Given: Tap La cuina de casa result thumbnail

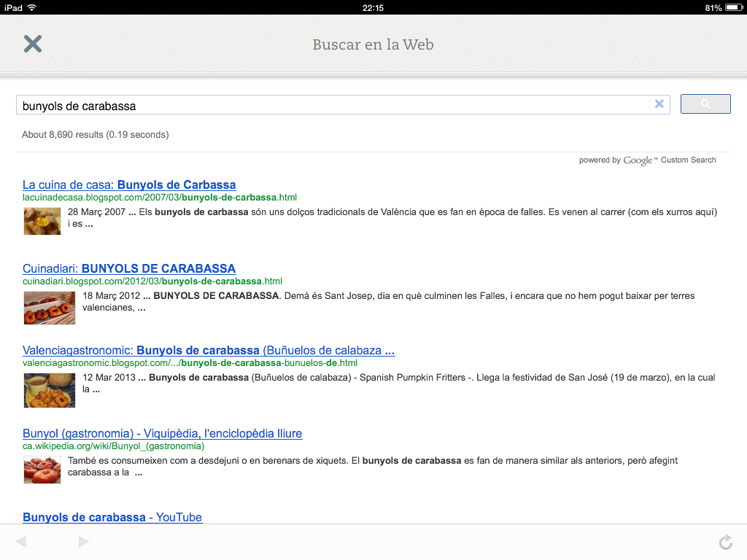Looking at the screenshot, I should 42,220.
